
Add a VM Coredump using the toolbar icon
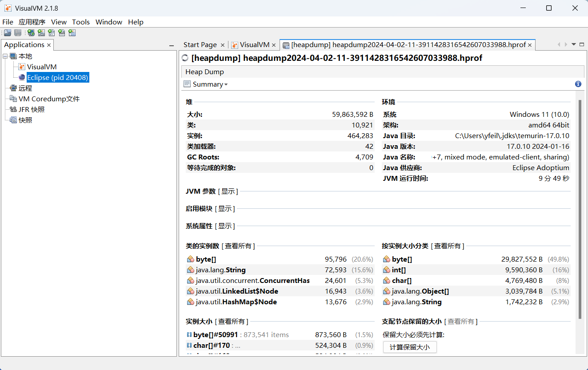[x=51, y=32]
